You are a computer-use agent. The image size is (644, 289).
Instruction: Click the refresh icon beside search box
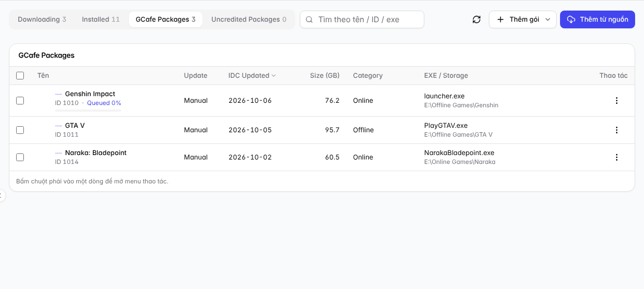pyautogui.click(x=477, y=19)
